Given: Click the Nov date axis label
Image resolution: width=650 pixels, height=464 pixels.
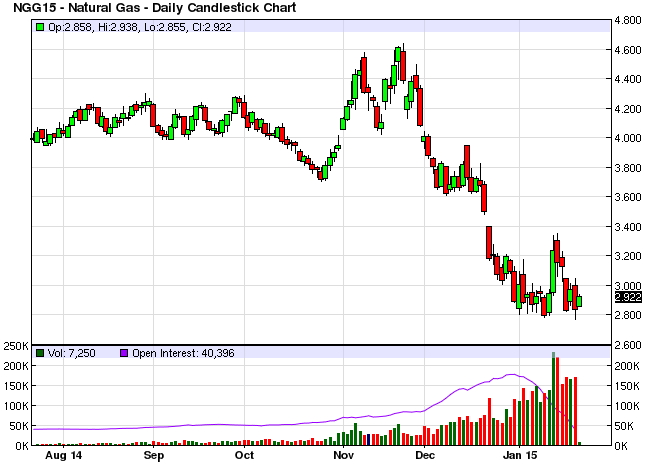Looking at the screenshot, I should [x=344, y=455].
